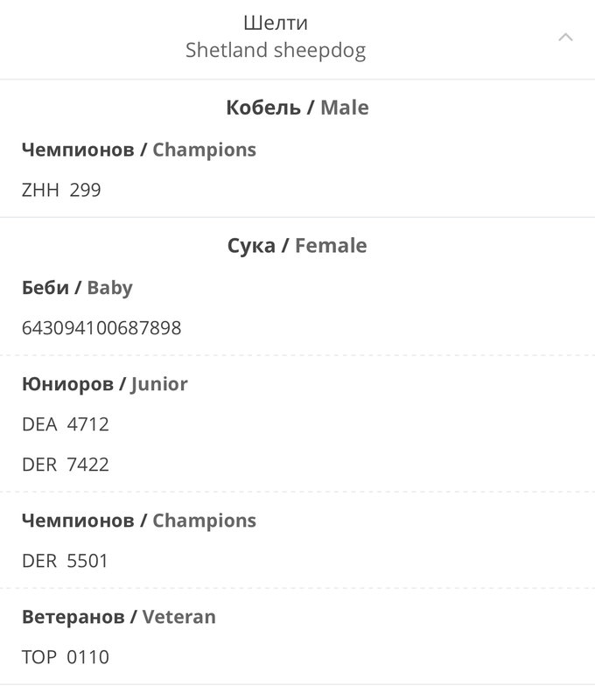Open entry 643094100687898
Image resolution: width=595 pixels, height=700 pixels.
pyautogui.click(x=101, y=328)
